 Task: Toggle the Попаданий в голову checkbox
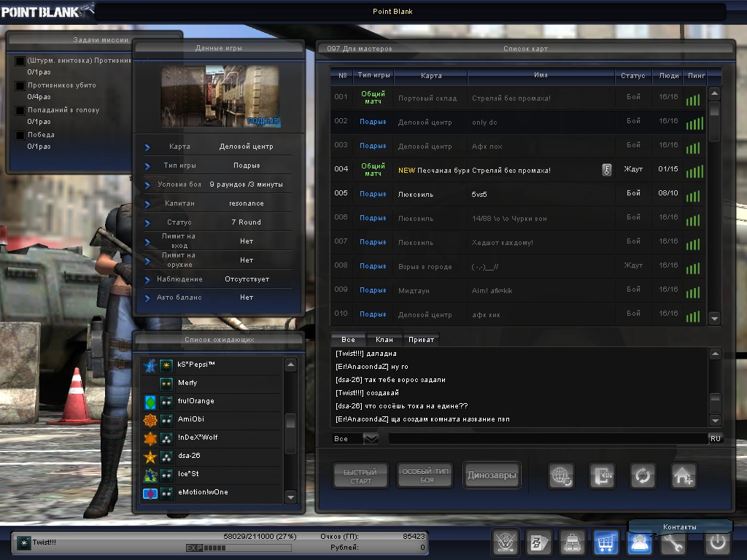(20, 110)
